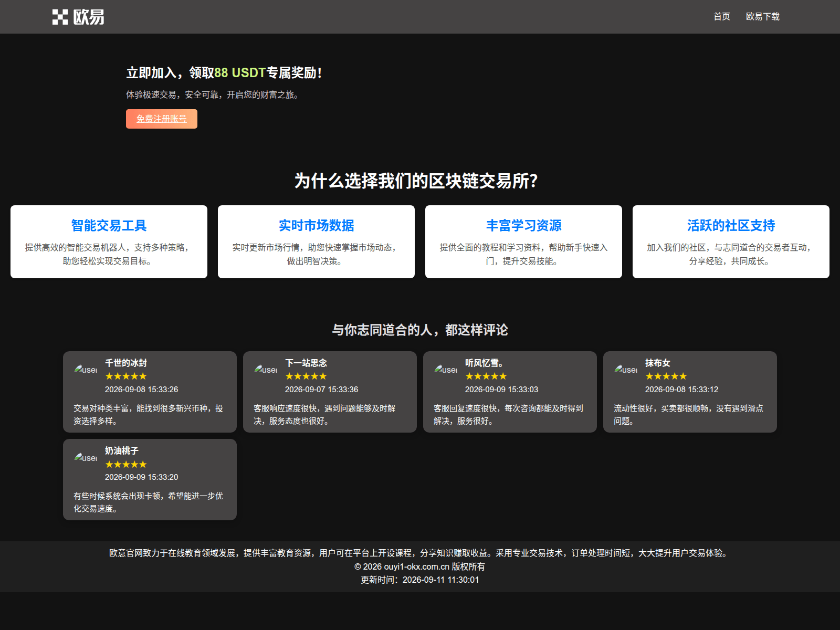Click the 欧易 logo in header
This screenshot has width=840, height=630.
click(x=78, y=17)
